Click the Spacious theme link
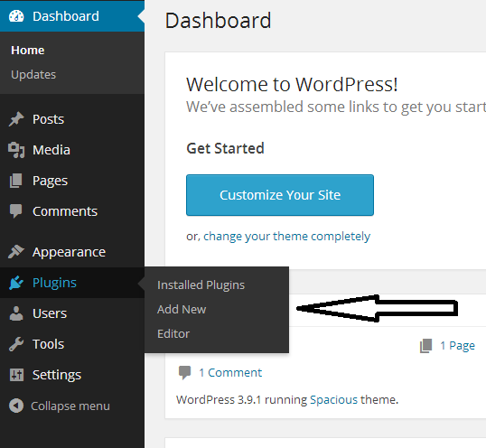Image resolution: width=486 pixels, height=448 pixels. point(334,399)
